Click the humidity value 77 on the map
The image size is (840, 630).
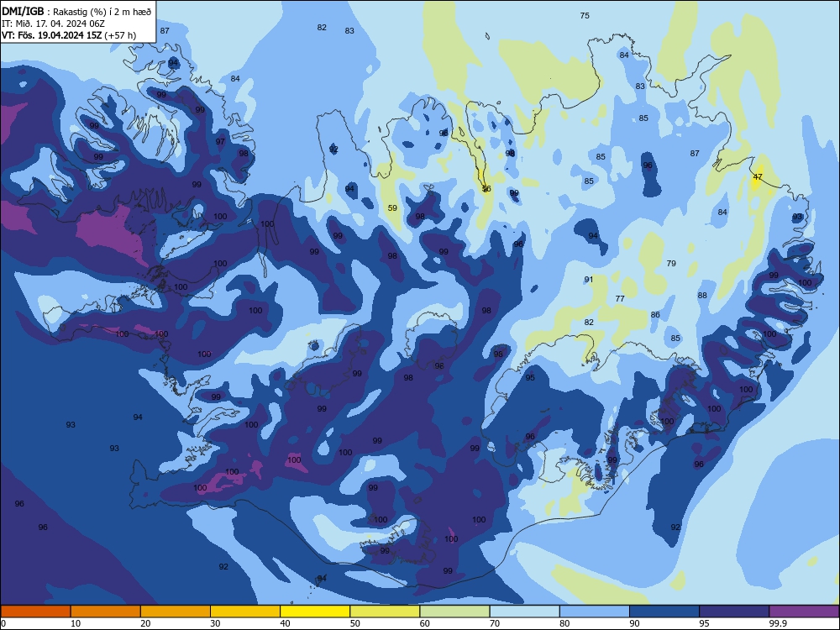tap(620, 298)
